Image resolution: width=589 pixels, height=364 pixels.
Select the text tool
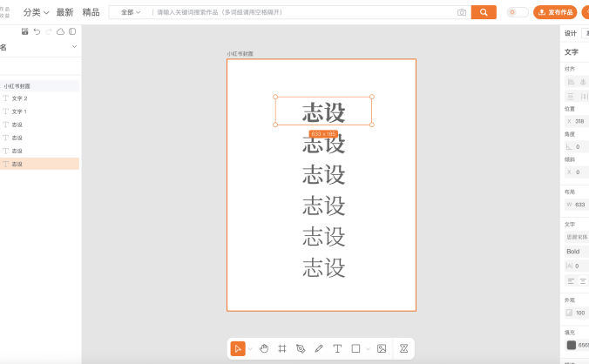click(x=337, y=348)
